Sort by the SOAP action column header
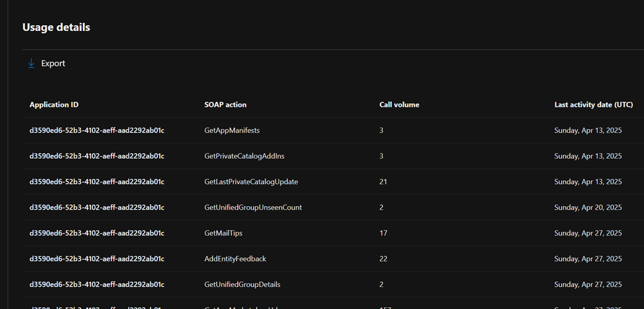 point(225,105)
